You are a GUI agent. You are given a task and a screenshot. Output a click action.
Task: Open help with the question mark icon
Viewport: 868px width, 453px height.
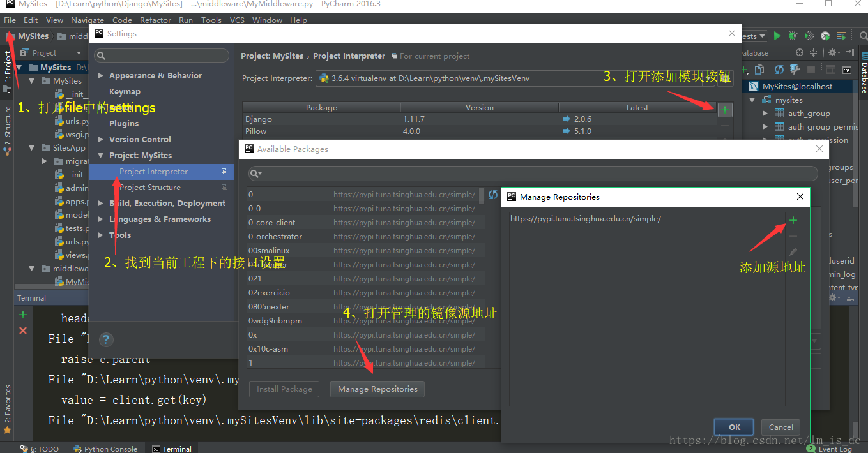point(107,339)
